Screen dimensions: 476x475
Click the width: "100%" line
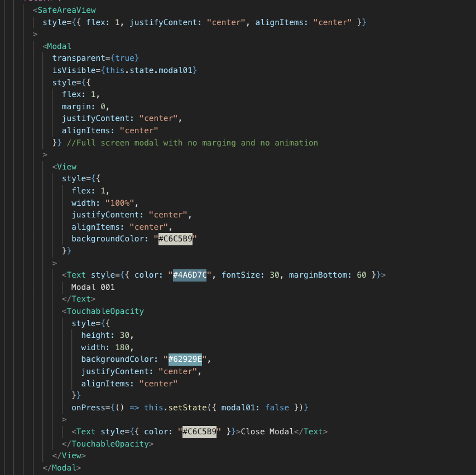[105, 203]
